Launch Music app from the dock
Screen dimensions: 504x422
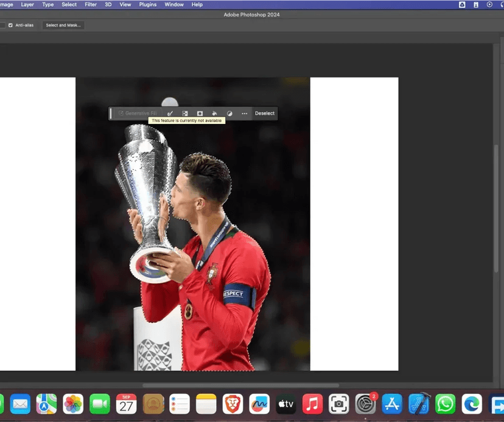[312, 404]
